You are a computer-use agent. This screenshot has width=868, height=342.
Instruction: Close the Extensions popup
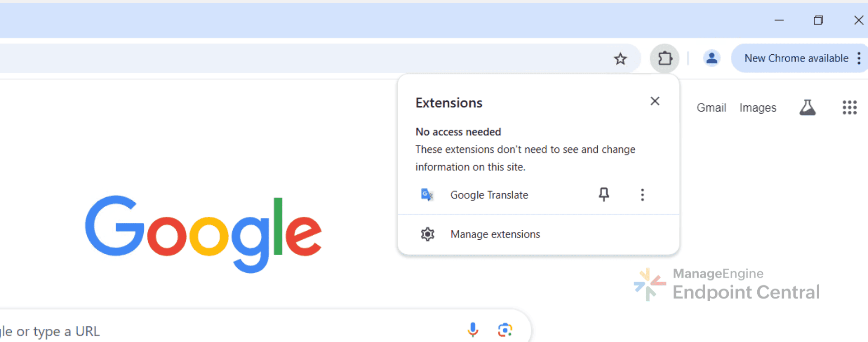(655, 101)
